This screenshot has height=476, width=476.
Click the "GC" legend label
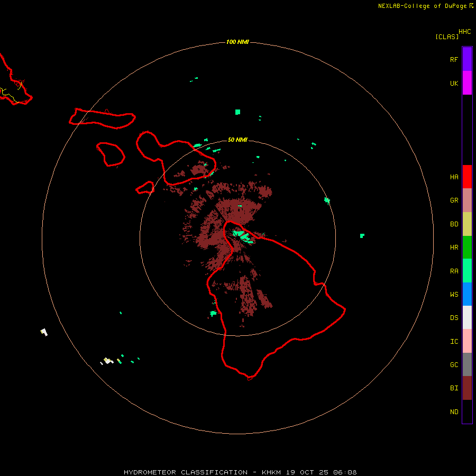point(454,365)
